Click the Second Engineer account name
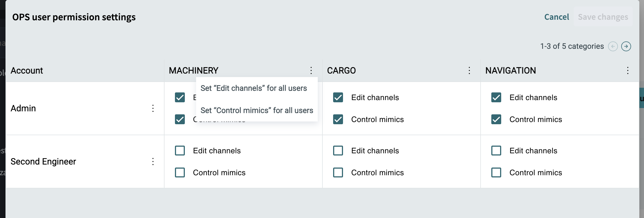The height and width of the screenshot is (218, 644). click(x=43, y=162)
